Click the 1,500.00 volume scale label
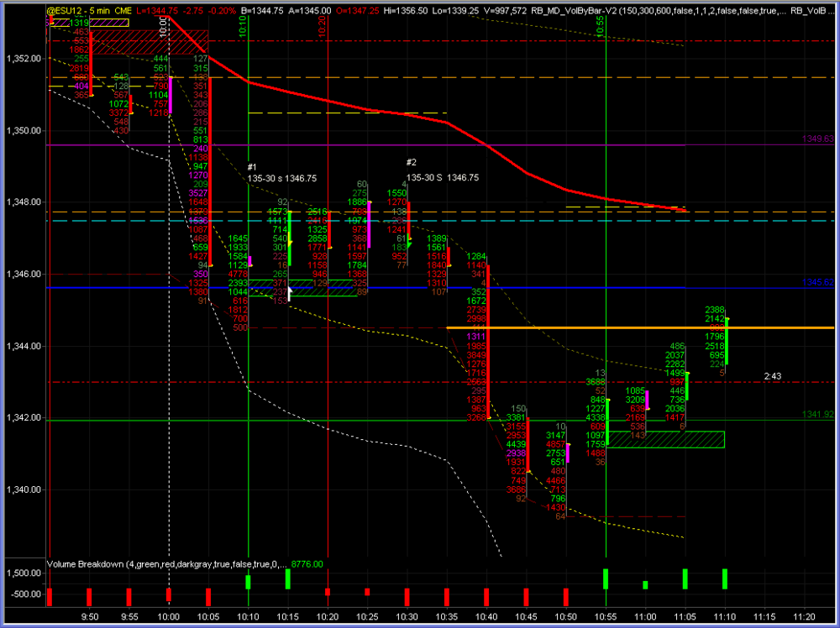 [x=24, y=573]
